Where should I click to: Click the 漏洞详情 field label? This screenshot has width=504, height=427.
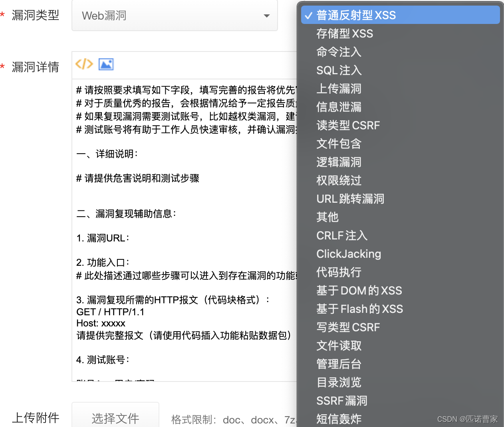[x=36, y=67]
